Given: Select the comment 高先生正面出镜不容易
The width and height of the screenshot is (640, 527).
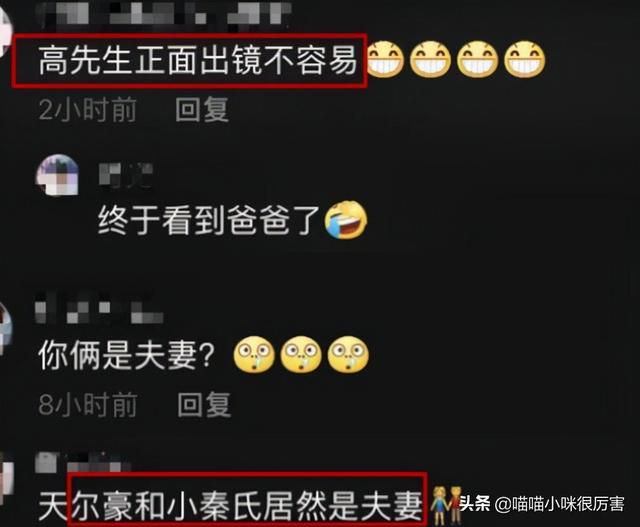Looking at the screenshot, I should (198, 60).
